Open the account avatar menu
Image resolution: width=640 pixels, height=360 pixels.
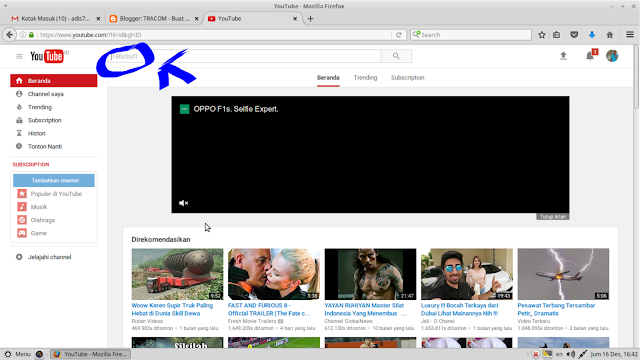[612, 56]
